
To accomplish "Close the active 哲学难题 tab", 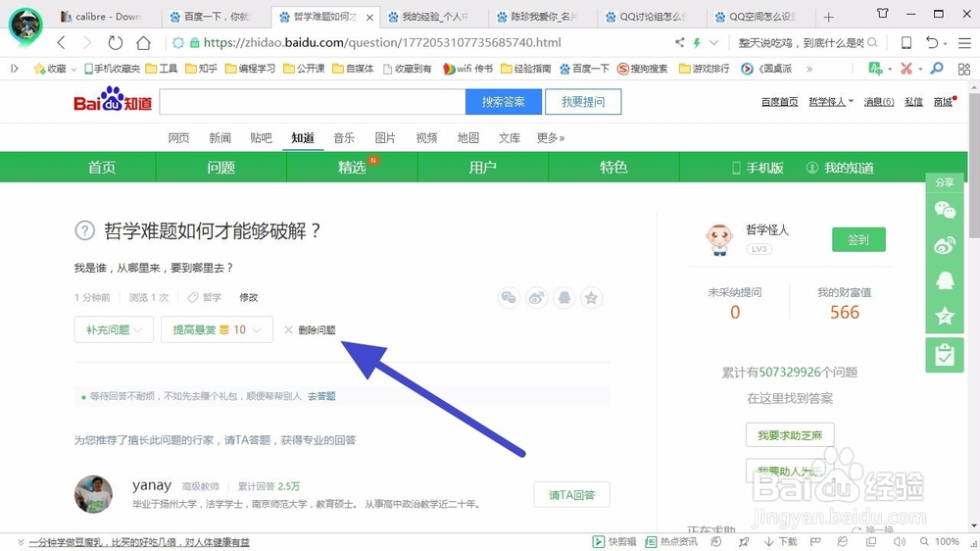I will pyautogui.click(x=370, y=18).
